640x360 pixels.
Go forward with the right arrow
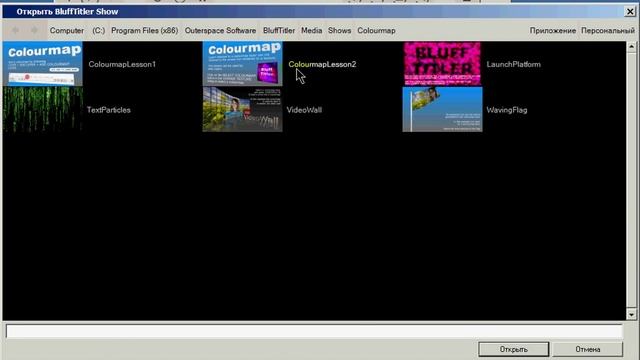pyautogui.click(x=34, y=30)
